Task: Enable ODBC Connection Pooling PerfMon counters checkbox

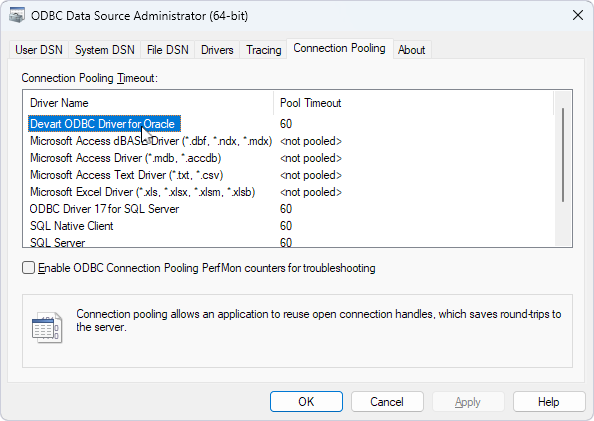Action: [28, 268]
